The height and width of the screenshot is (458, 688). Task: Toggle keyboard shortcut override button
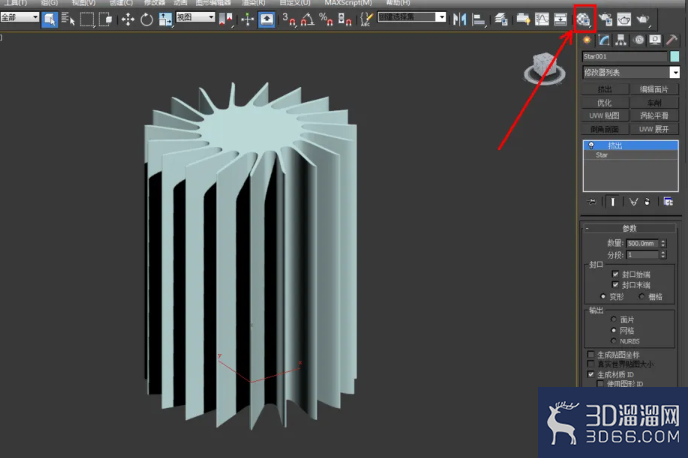pos(266,19)
